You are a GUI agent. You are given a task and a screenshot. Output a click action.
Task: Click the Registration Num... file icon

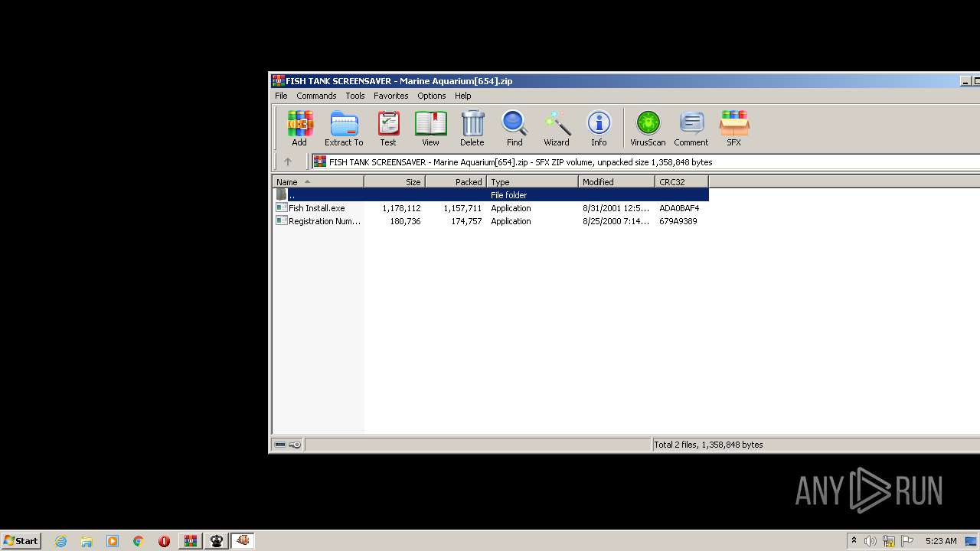(x=282, y=221)
